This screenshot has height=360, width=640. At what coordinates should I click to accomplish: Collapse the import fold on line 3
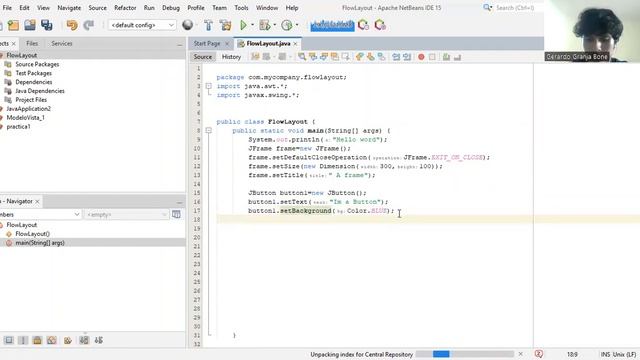click(x=209, y=86)
